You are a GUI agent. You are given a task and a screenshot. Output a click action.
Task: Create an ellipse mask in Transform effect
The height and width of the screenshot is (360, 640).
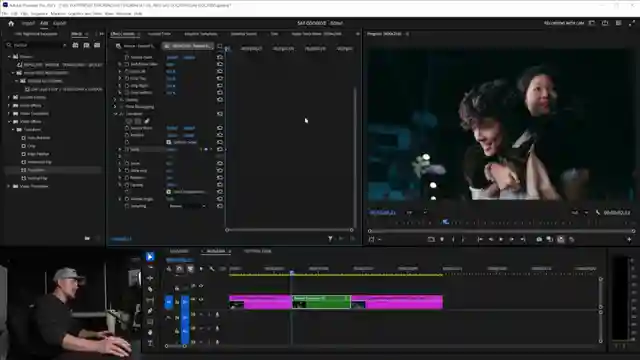tap(129, 121)
